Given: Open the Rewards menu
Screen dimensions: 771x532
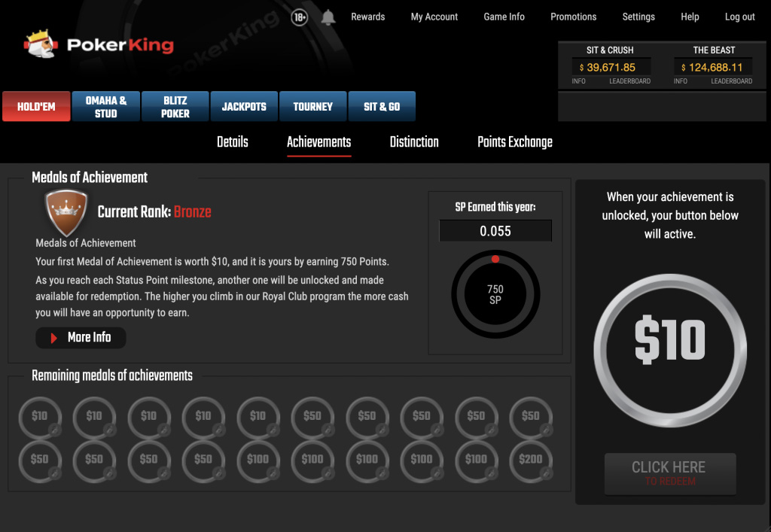Looking at the screenshot, I should point(367,17).
